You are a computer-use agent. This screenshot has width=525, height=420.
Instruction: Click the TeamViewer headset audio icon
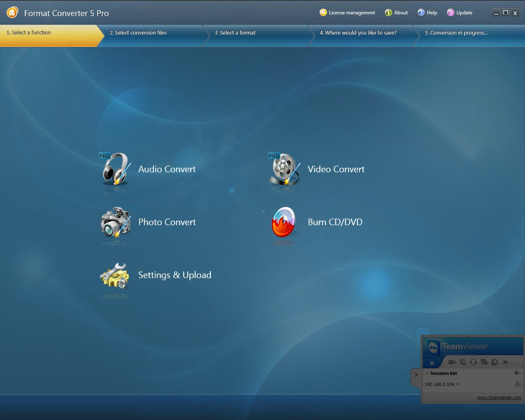click(x=473, y=362)
